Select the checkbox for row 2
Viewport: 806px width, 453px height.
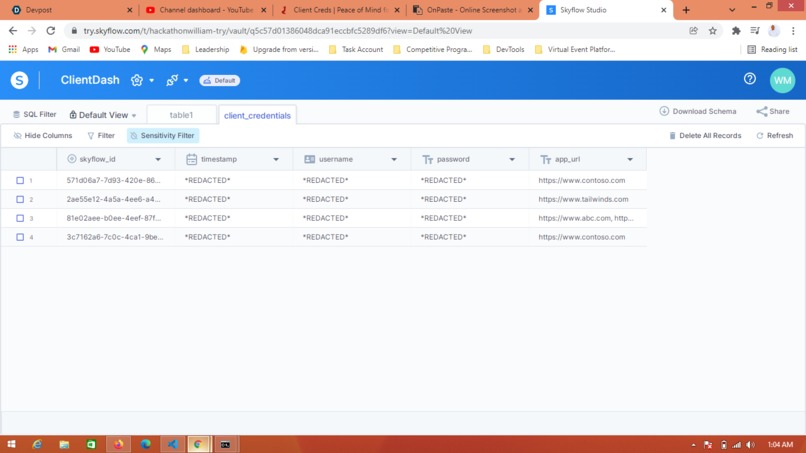[x=20, y=200]
